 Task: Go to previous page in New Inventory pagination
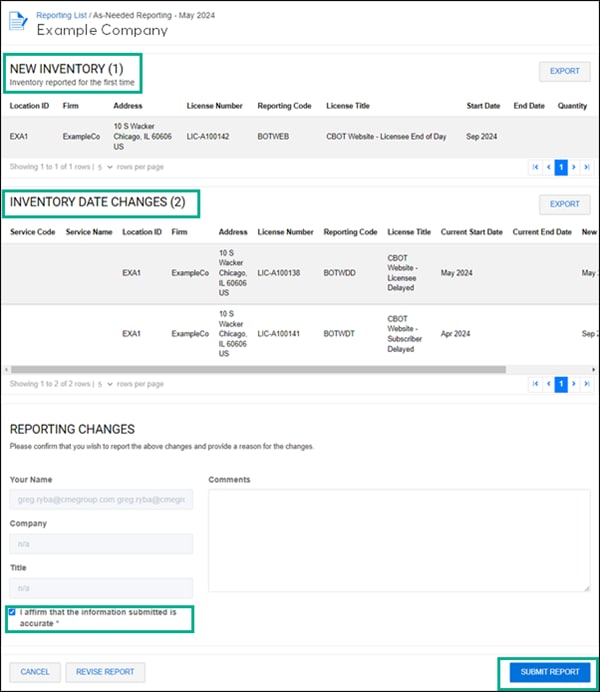[548, 167]
